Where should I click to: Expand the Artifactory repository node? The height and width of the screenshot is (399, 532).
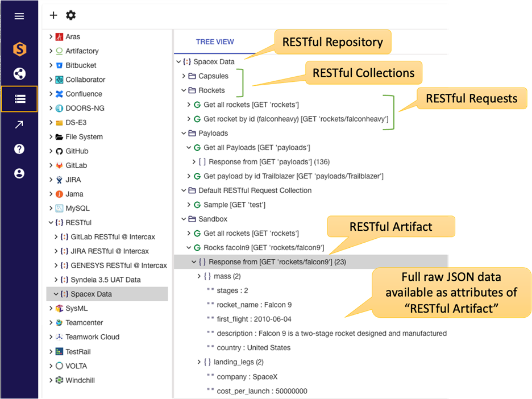[51, 51]
